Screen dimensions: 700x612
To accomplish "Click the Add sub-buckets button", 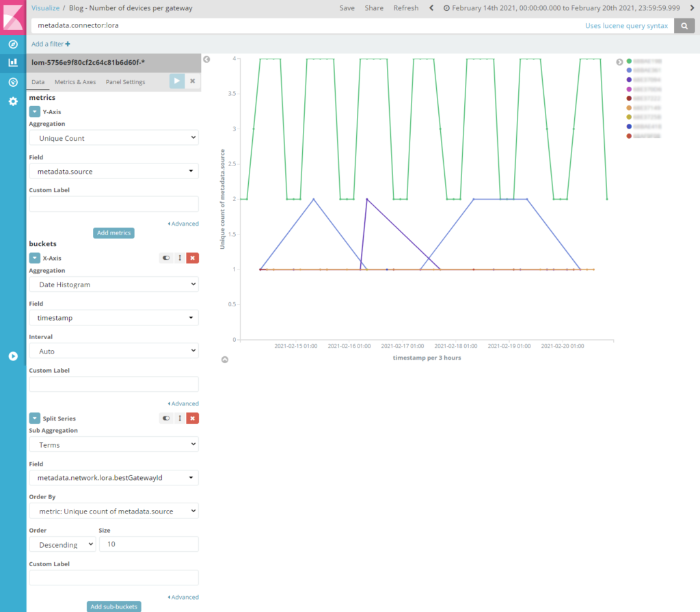I will 114,607.
